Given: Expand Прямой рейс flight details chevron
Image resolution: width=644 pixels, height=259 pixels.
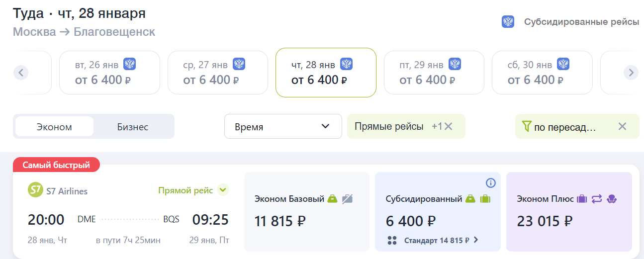Looking at the screenshot, I should [223, 190].
